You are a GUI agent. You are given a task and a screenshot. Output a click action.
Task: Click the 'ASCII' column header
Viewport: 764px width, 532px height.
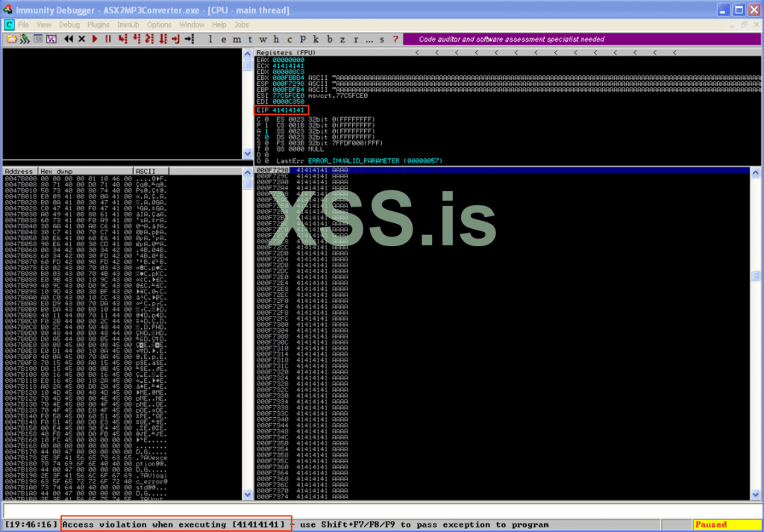pos(151,171)
